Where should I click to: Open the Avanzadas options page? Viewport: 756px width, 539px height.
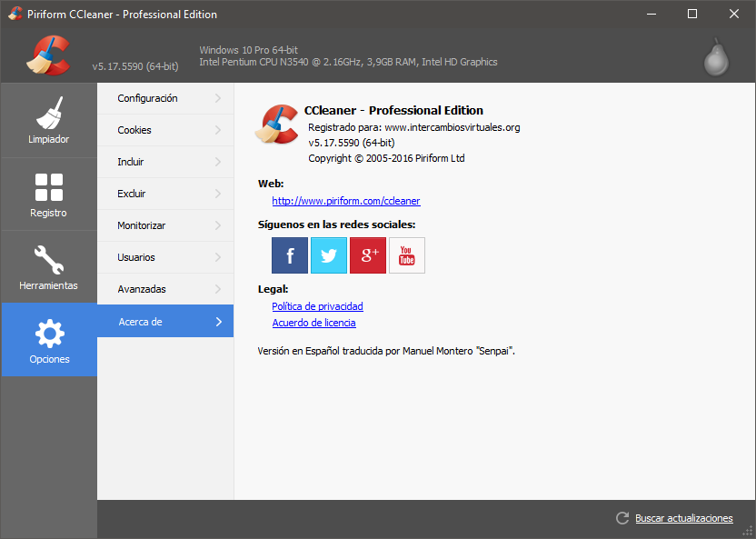165,289
